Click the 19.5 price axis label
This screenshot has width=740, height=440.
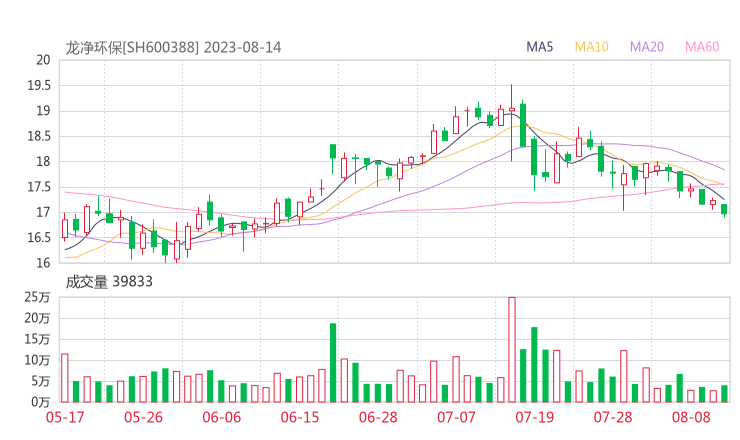pos(39,85)
